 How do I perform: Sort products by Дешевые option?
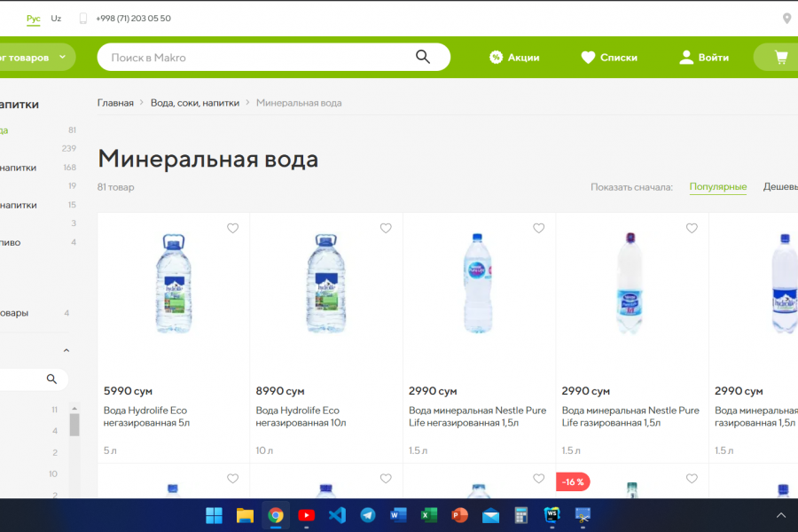[780, 187]
